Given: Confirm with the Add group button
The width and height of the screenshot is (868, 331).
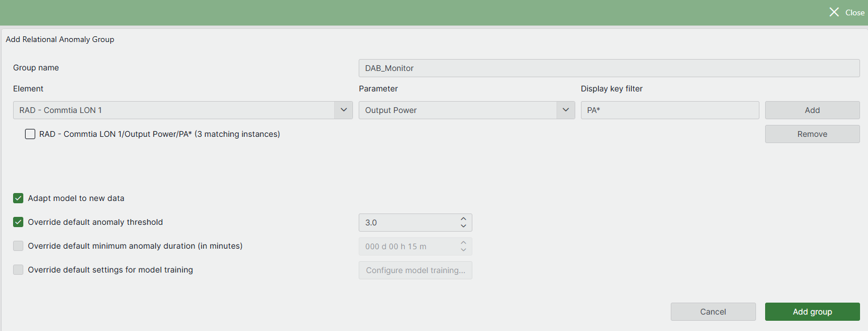Looking at the screenshot, I should (x=812, y=312).
